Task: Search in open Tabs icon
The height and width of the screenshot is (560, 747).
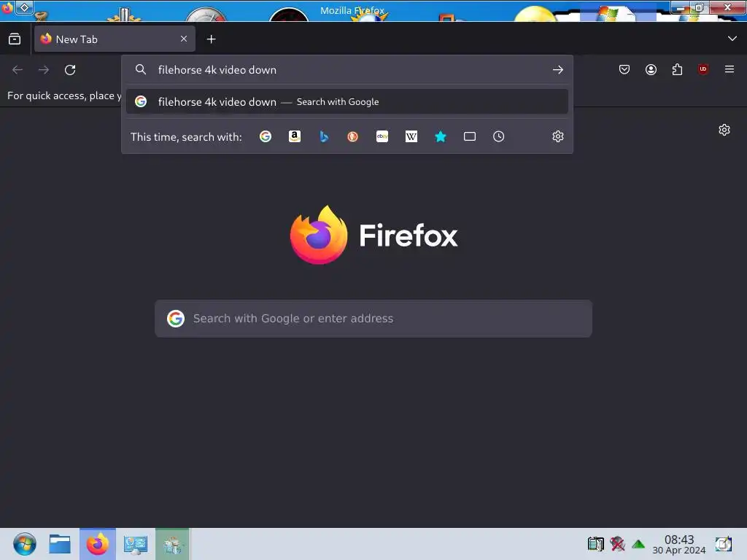Action: (470, 136)
